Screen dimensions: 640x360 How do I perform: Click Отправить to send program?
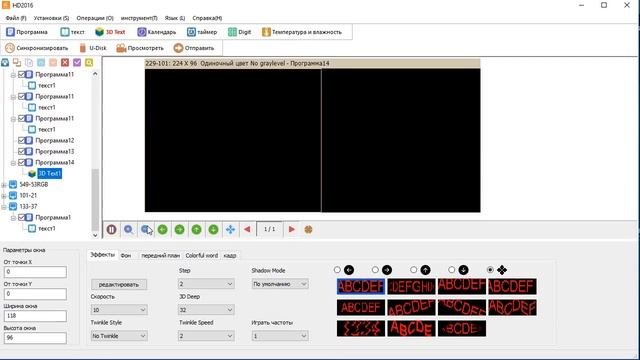[194, 48]
